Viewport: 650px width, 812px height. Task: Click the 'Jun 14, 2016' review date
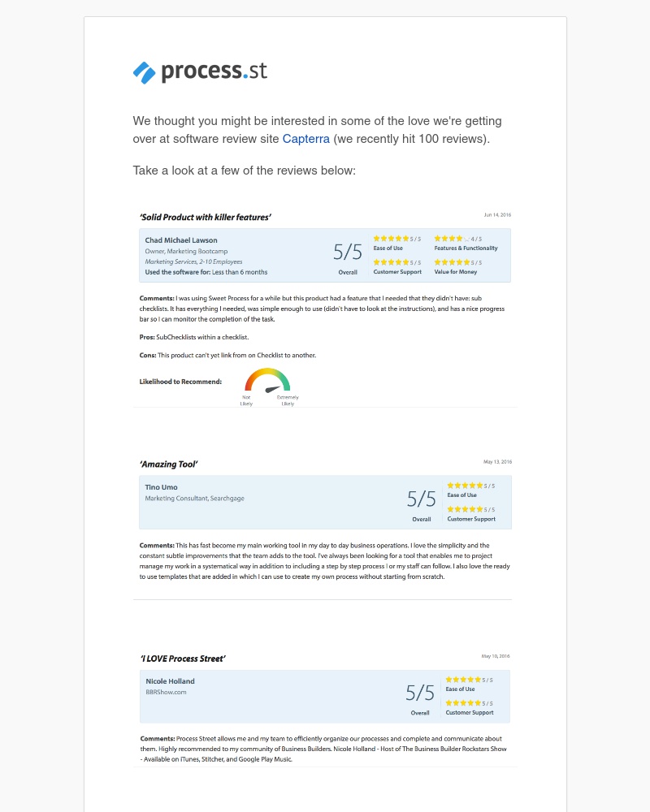[497, 214]
